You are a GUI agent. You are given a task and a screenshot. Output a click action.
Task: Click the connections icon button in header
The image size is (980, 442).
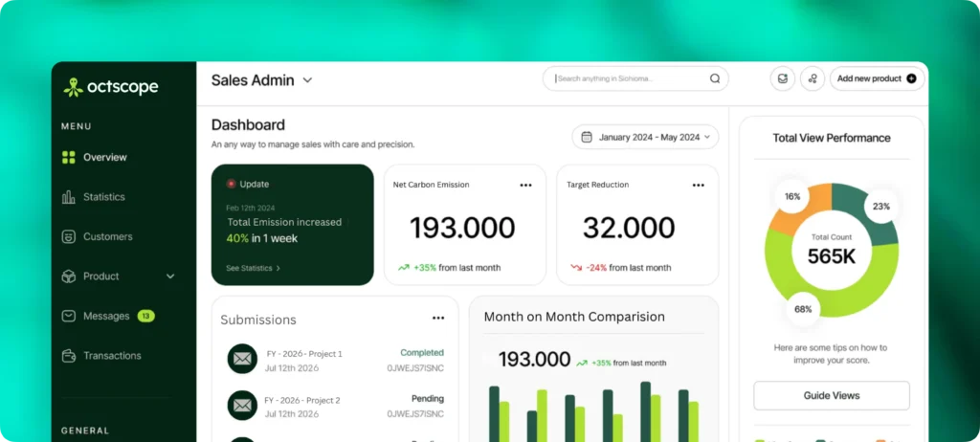(x=813, y=78)
